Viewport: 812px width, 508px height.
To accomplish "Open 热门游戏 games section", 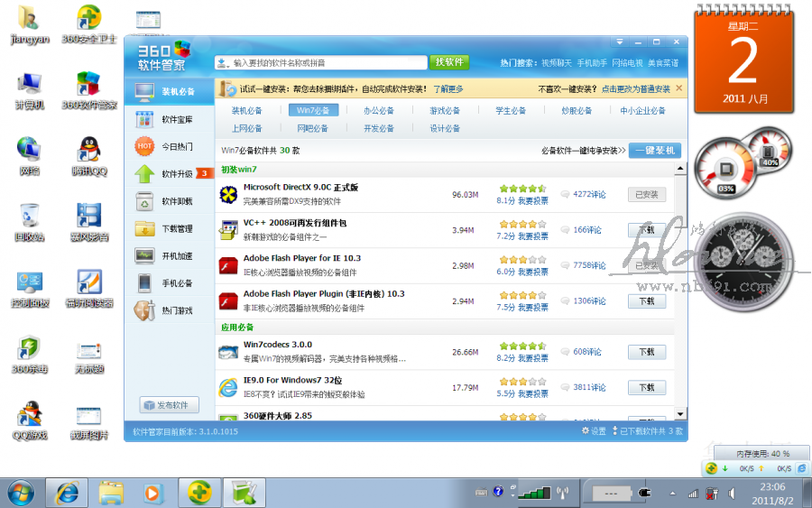I will pos(176,310).
